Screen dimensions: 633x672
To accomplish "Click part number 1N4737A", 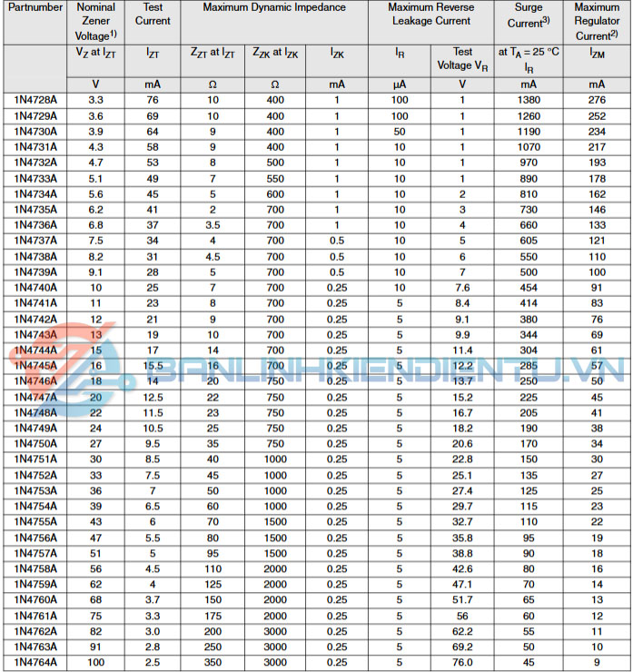I will coord(35,241).
